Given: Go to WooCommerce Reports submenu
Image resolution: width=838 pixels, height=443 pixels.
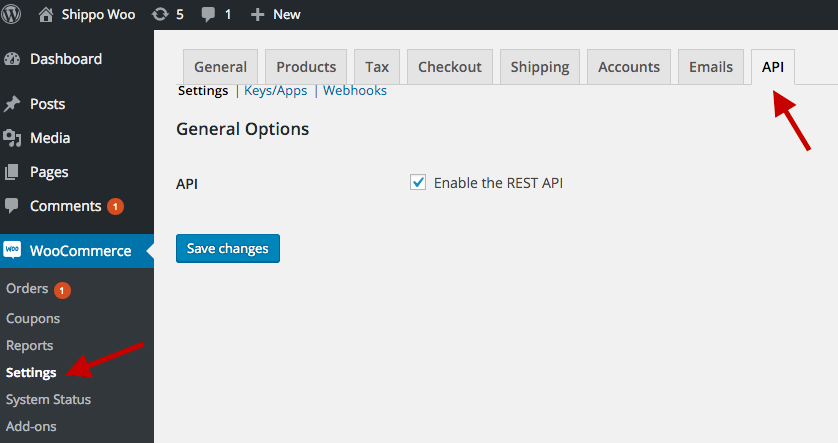Looking at the screenshot, I should pos(29,346).
